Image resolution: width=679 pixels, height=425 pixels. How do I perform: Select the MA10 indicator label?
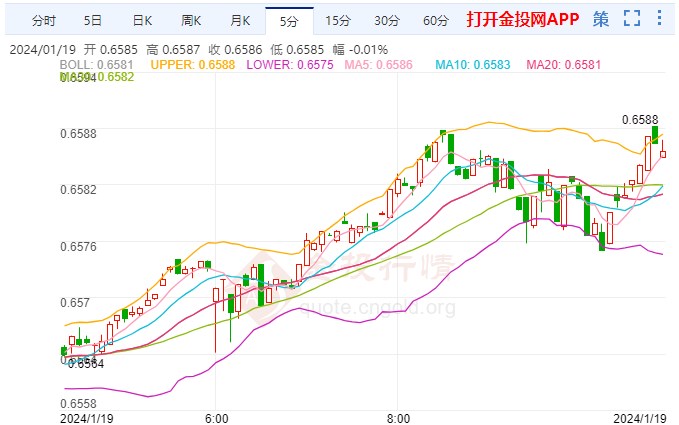click(x=473, y=65)
